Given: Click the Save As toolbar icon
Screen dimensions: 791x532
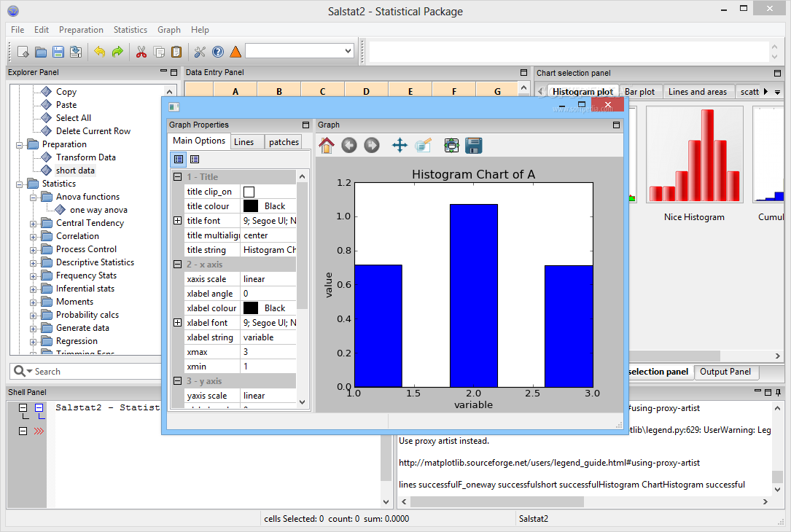Looking at the screenshot, I should coord(76,52).
